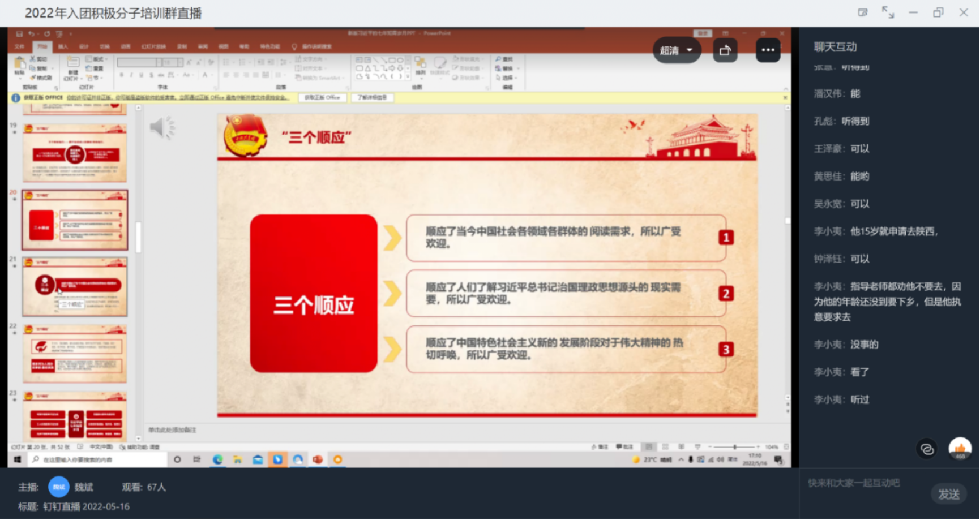The height and width of the screenshot is (520, 980).
Task: Click the Copy (复制) icon in the ribbon
Action: click(33, 68)
